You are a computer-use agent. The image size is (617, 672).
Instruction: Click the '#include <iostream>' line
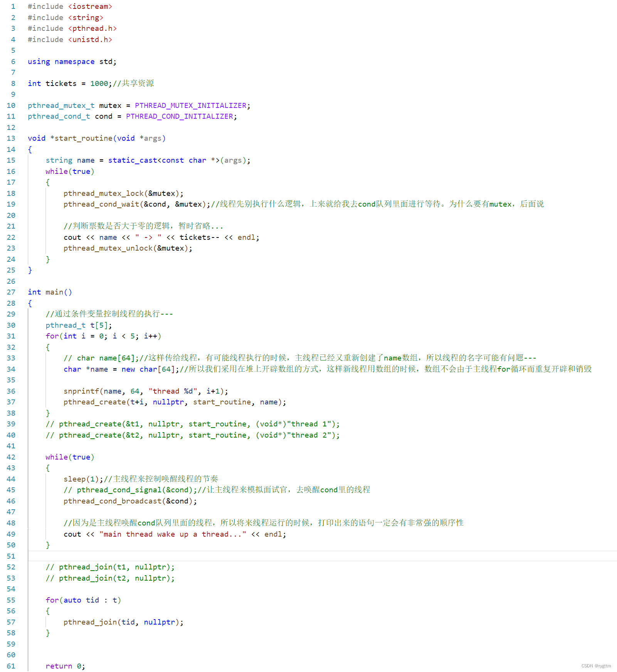(70, 7)
